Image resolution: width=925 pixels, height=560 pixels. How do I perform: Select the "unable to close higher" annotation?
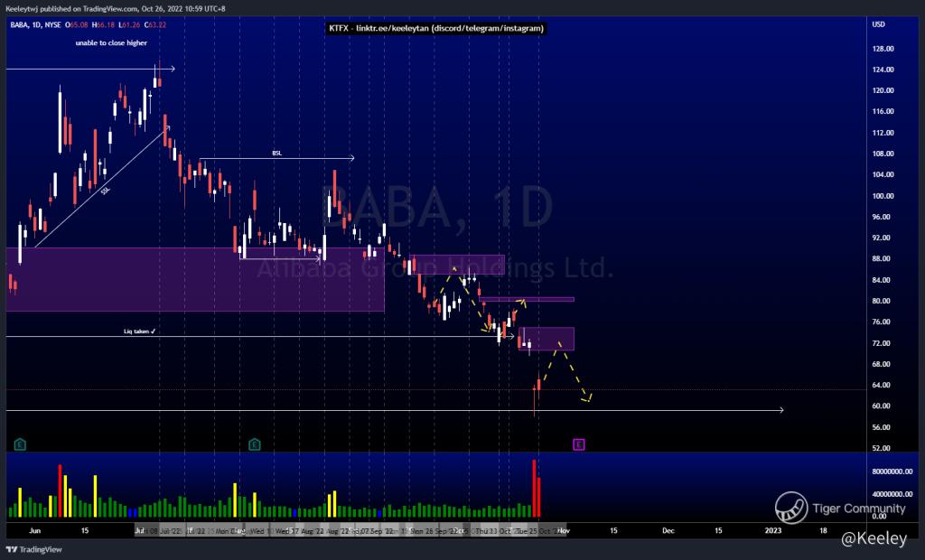[111, 43]
